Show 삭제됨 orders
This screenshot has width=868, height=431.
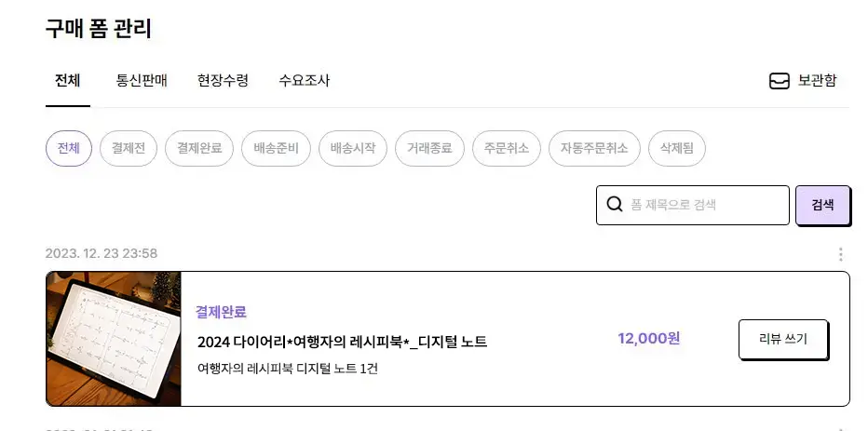677,149
